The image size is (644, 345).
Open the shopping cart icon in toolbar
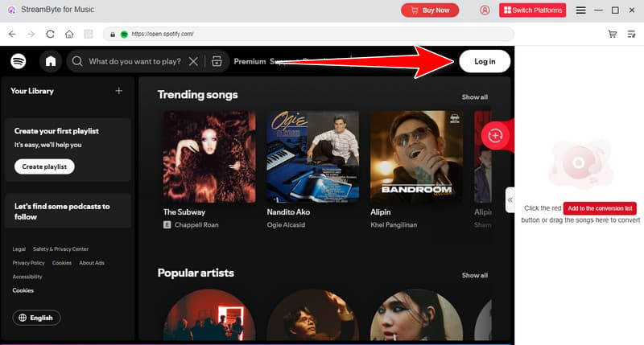(x=613, y=35)
